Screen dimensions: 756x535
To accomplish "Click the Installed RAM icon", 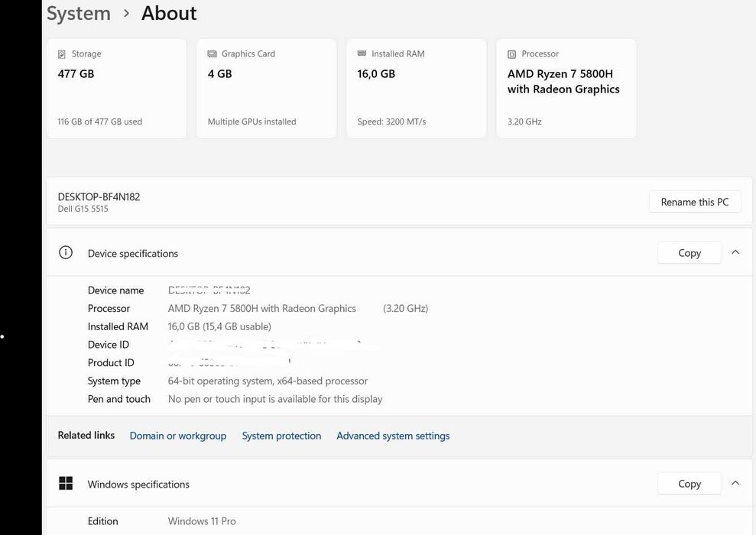I will click(362, 54).
